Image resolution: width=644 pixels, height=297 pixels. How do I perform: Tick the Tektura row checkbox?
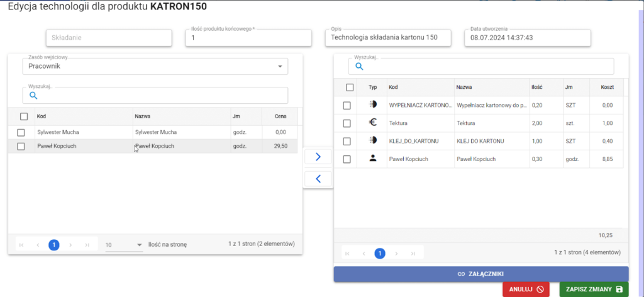tap(347, 123)
